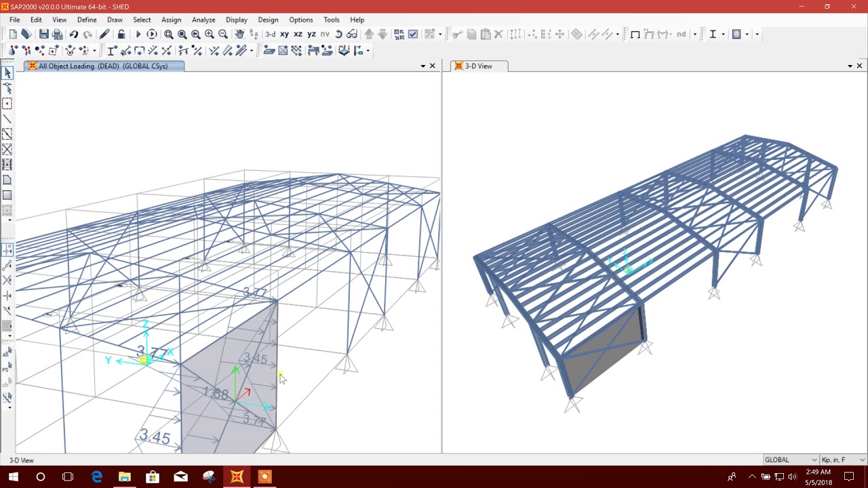Rotate the 3D view
Screen dimensions: 868x488
pos(338,34)
